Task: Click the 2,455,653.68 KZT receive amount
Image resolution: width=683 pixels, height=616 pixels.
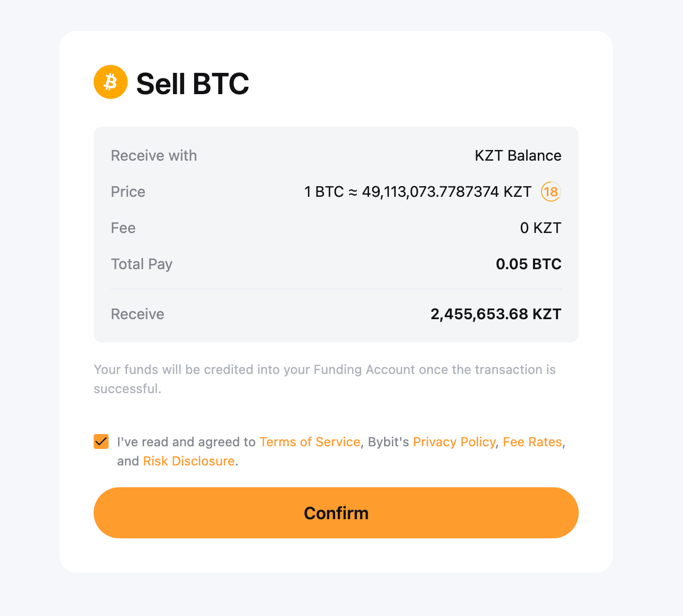Action: (x=496, y=314)
